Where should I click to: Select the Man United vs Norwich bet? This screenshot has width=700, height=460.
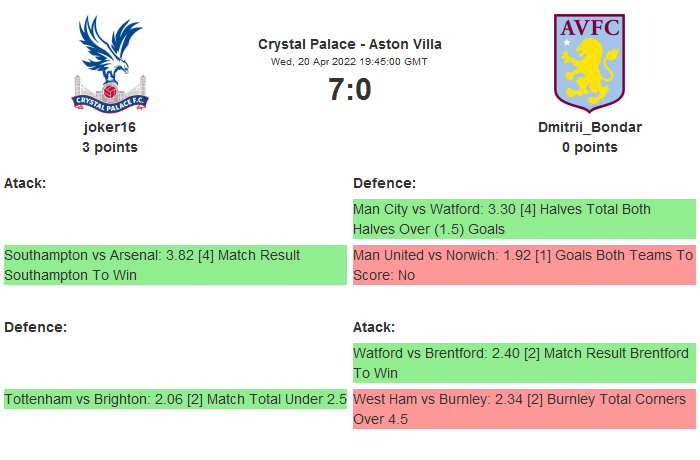523,265
